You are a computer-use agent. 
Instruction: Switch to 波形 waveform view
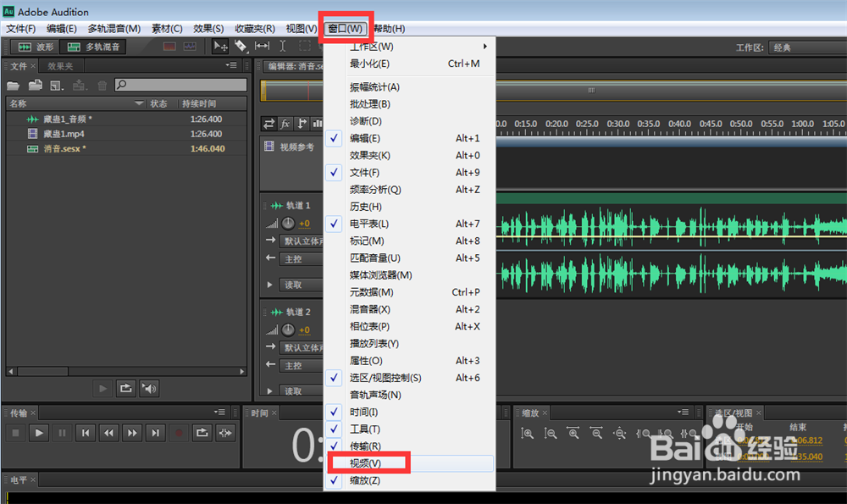[36, 47]
